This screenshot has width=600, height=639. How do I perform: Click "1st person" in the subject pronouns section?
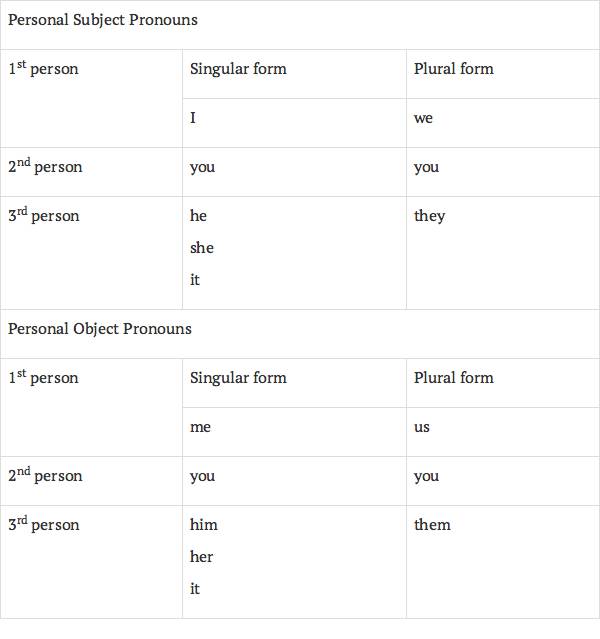coord(43,69)
